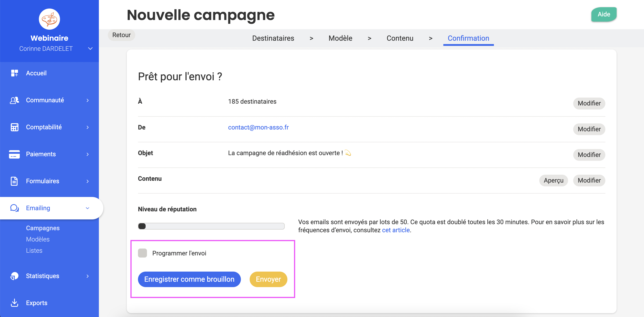Expand the Paiements submenu chevron

pos(87,154)
